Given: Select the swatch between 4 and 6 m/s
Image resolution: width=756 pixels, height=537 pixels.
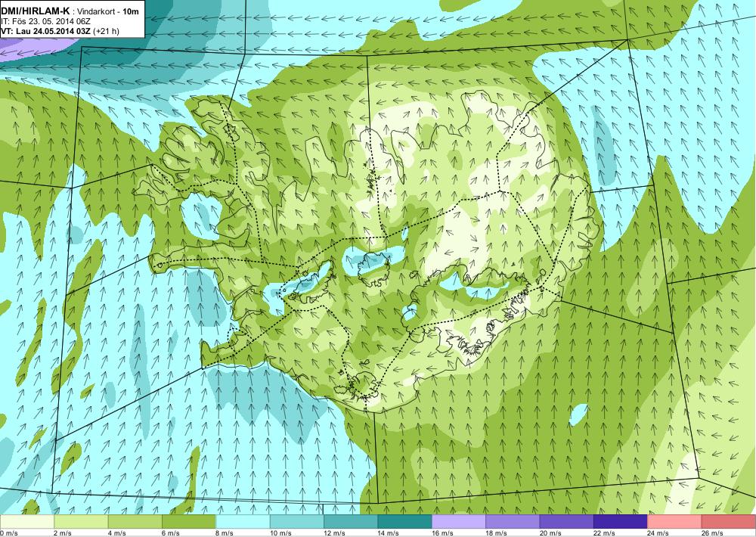Looking at the screenshot, I should (135, 522).
